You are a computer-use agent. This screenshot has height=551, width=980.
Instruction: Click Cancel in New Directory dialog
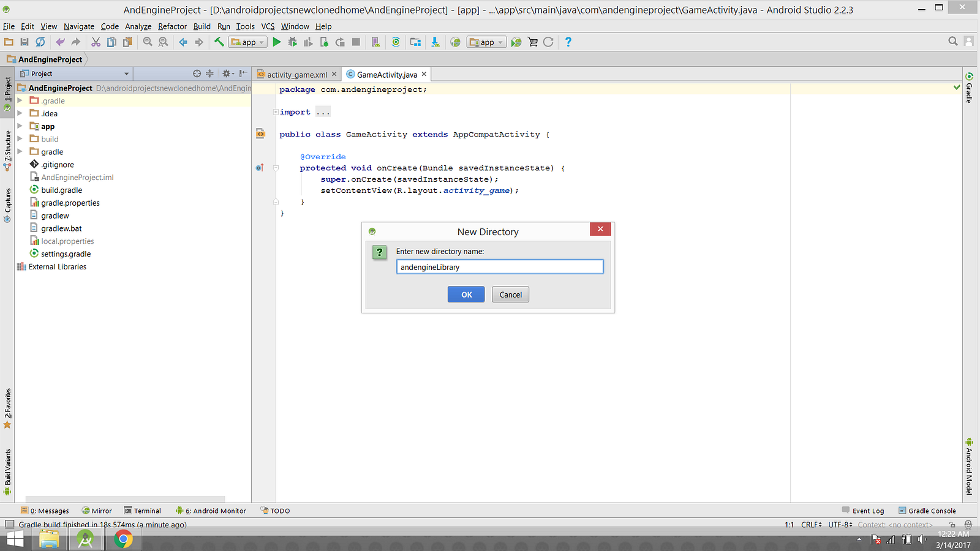click(x=511, y=294)
